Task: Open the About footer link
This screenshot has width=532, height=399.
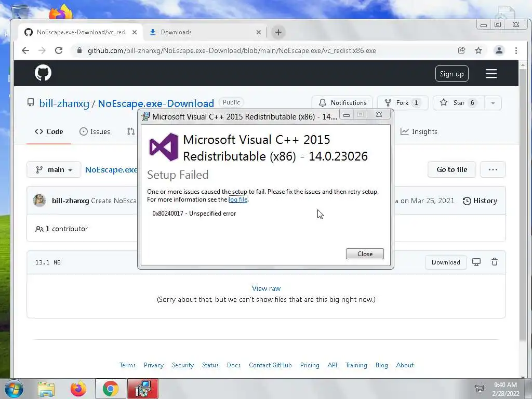Action: (405, 365)
